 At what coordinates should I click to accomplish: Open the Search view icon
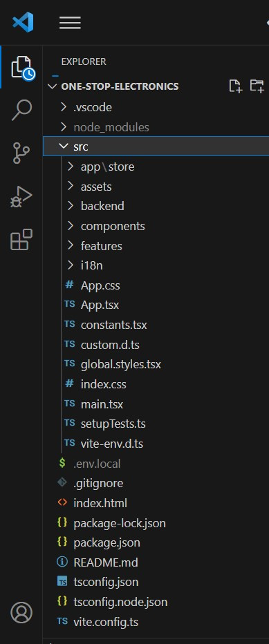(x=21, y=110)
